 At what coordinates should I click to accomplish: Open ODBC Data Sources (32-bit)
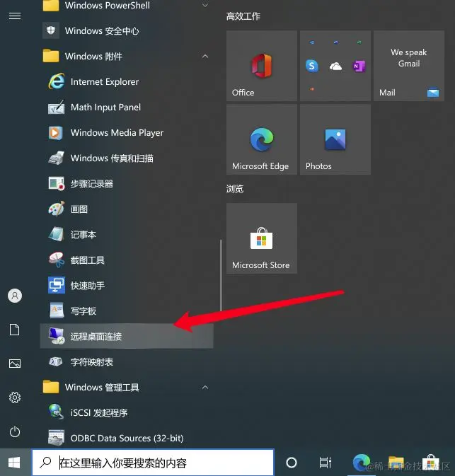coord(127,438)
